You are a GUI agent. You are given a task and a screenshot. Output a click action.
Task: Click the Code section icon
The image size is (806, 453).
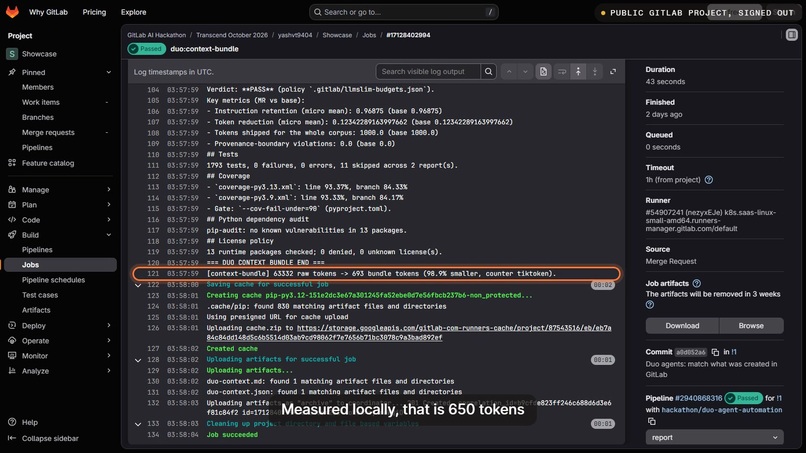coord(12,220)
